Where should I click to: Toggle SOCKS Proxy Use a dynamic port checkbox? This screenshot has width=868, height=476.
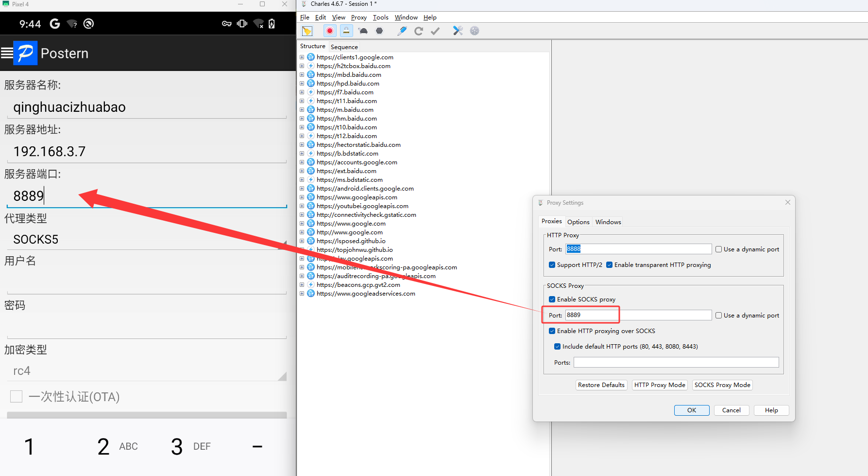pyautogui.click(x=719, y=316)
